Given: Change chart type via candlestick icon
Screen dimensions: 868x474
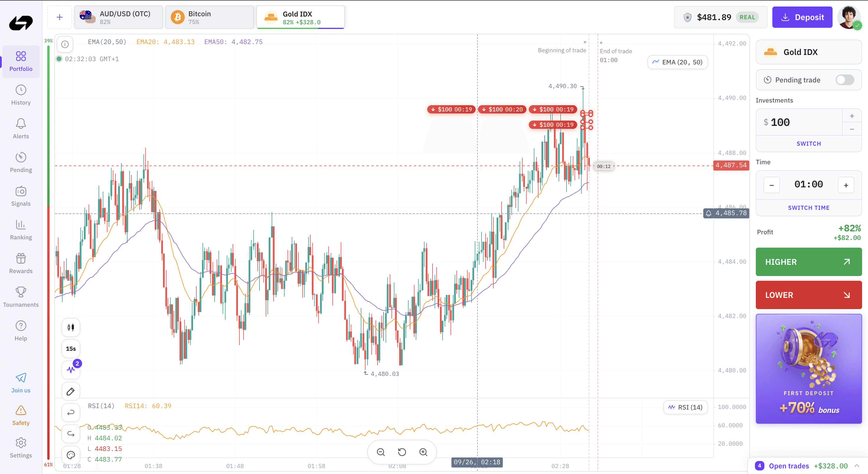Looking at the screenshot, I should [x=71, y=327].
